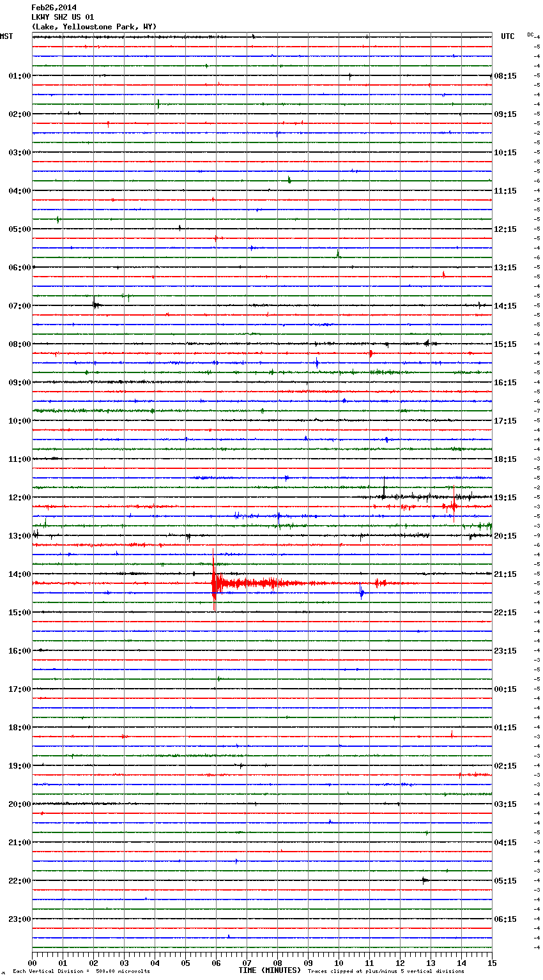Viewport: 543px width, 980px height.
Task: Click the 11:15 UTC time label
Action: pyautogui.click(x=505, y=191)
